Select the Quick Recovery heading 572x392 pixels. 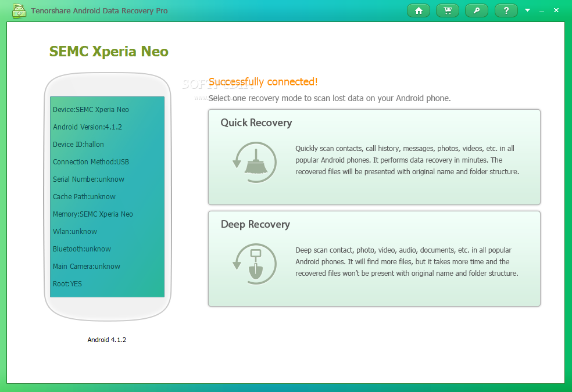[x=256, y=123]
